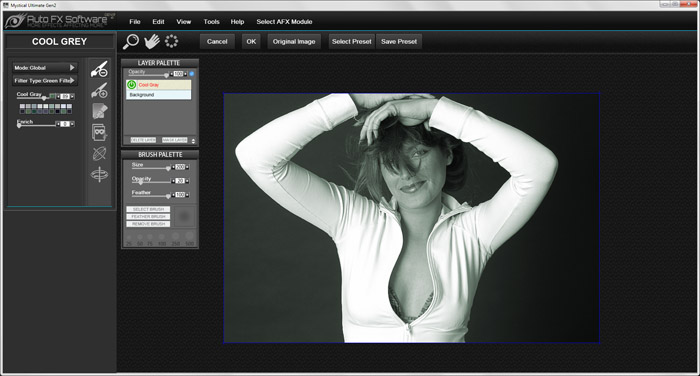Click the ellipse tool icon

(99, 153)
